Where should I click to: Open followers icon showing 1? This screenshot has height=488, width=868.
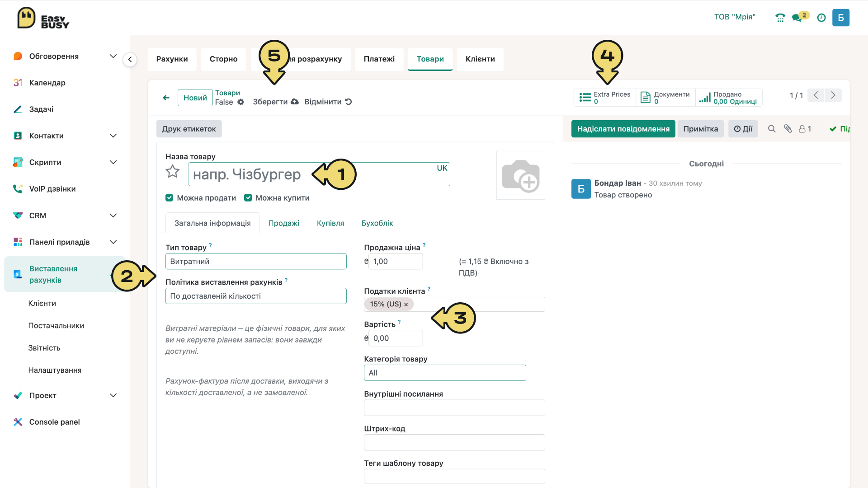pos(805,129)
